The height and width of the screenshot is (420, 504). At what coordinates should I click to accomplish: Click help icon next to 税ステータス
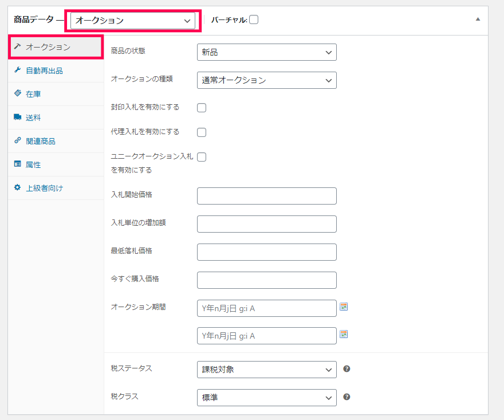pyautogui.click(x=346, y=369)
